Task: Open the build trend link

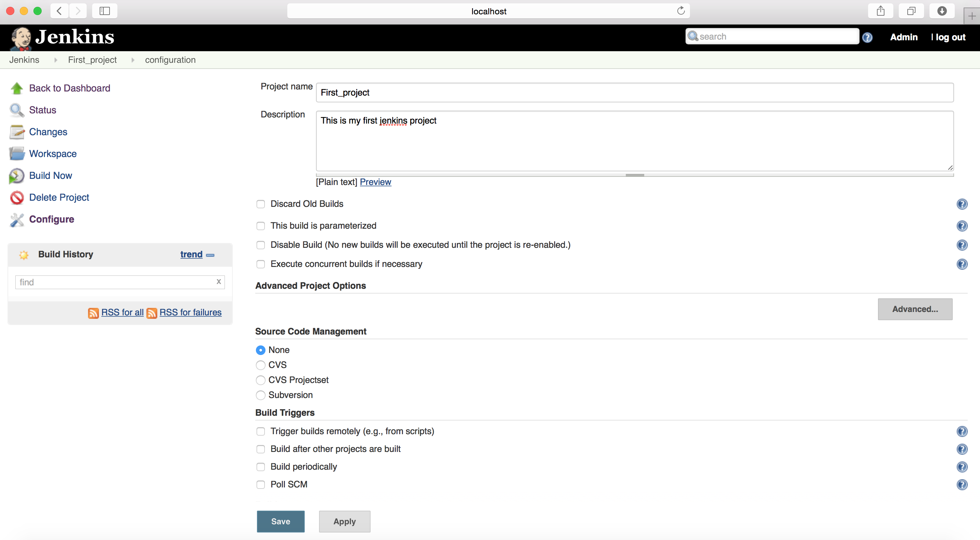Action: click(191, 255)
